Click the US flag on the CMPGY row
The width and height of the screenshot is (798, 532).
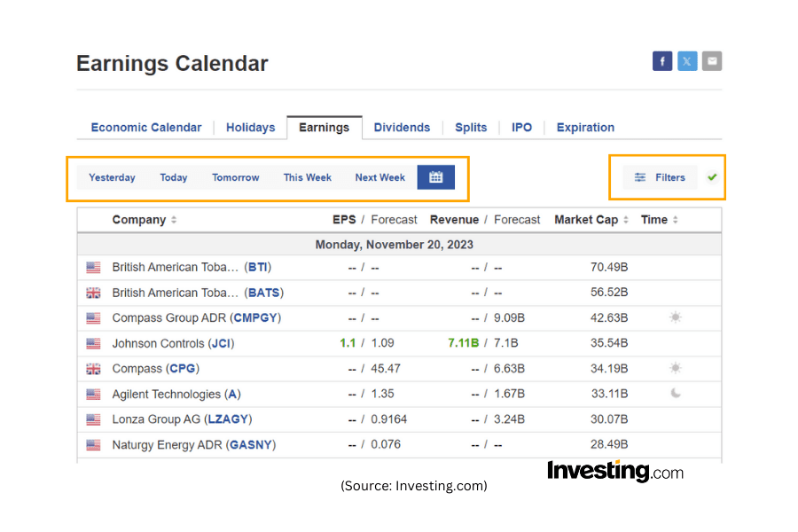tap(93, 318)
